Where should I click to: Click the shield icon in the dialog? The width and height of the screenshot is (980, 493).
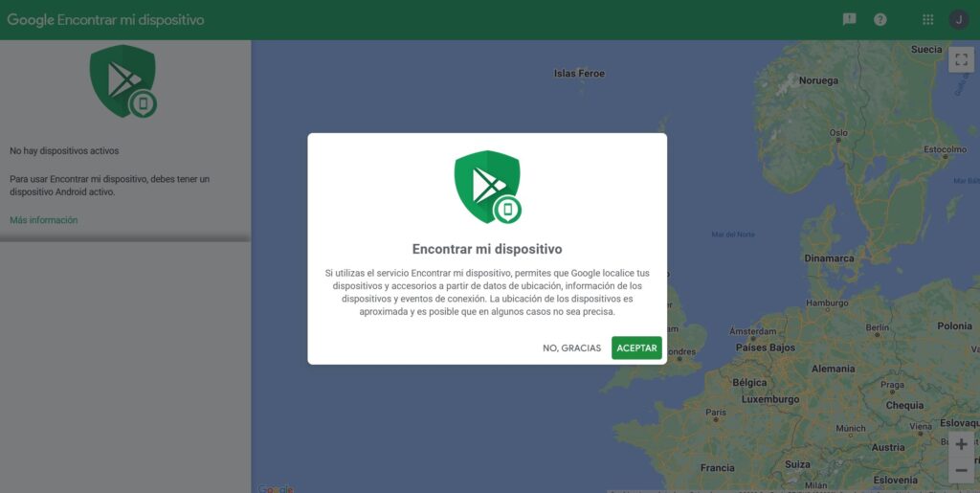point(488,187)
